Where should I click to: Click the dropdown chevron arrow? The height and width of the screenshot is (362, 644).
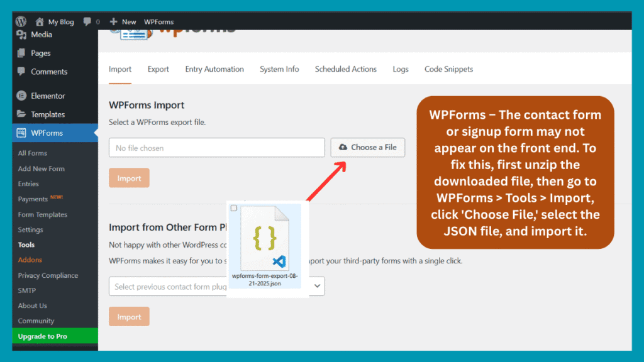coord(317,286)
